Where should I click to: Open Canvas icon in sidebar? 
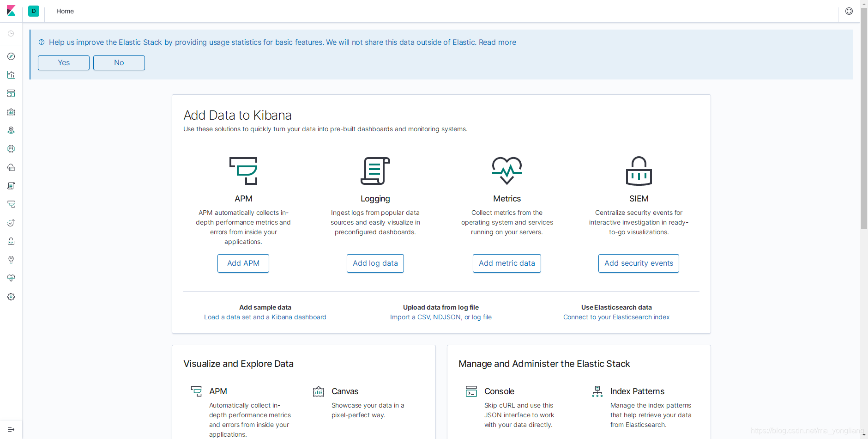tap(11, 112)
